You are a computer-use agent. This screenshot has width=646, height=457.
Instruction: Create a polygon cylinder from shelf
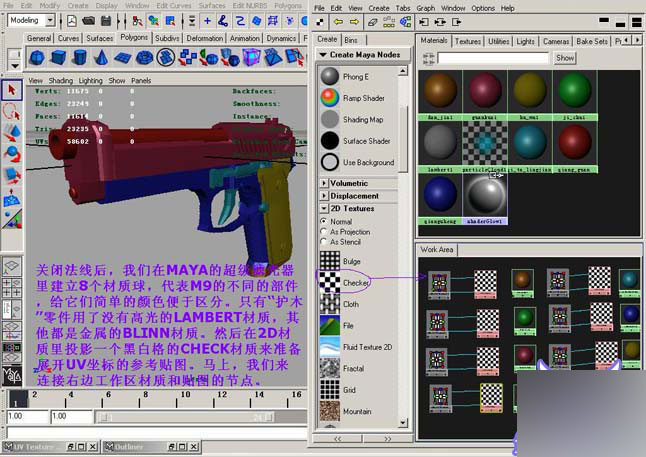pyautogui.click(x=80, y=58)
